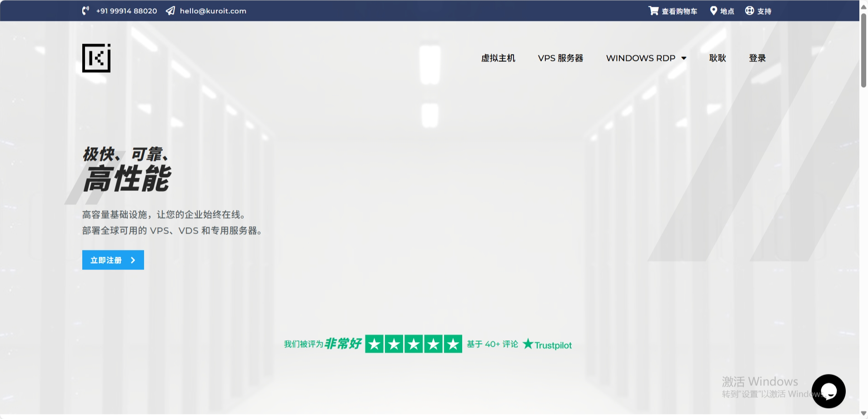Click the 基于 40+ 评论 reviews text
868x419 pixels.
coord(492,344)
